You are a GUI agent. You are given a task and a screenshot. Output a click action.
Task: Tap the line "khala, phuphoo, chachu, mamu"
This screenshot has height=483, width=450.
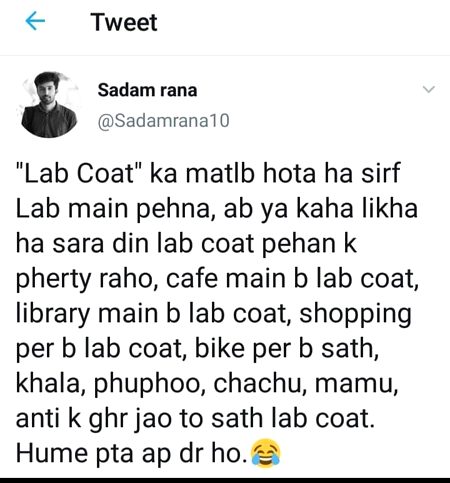pos(207,385)
